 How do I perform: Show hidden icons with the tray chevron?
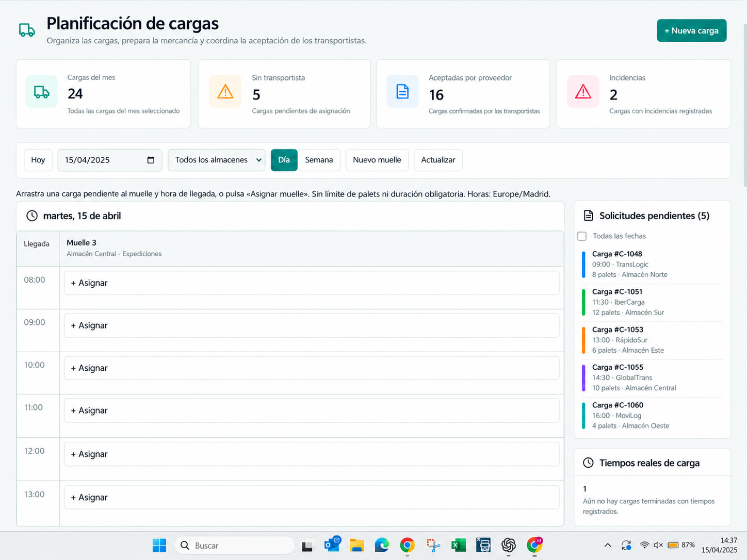tap(608, 545)
